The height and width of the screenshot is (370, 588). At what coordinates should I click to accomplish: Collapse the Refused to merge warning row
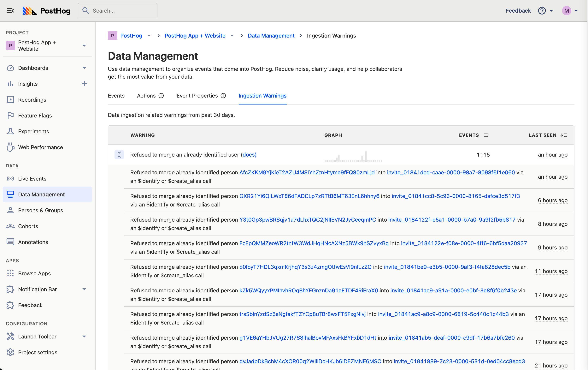(119, 155)
